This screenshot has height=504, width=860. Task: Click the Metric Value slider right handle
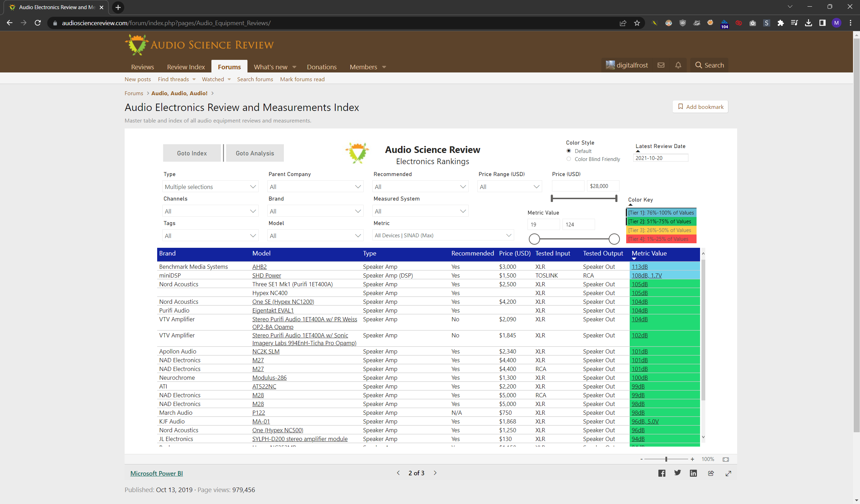pos(614,239)
